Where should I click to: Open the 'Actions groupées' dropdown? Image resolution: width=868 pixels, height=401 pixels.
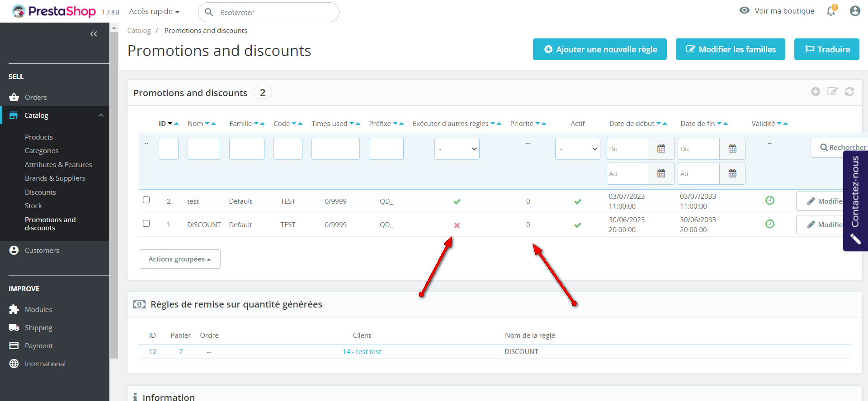click(179, 259)
